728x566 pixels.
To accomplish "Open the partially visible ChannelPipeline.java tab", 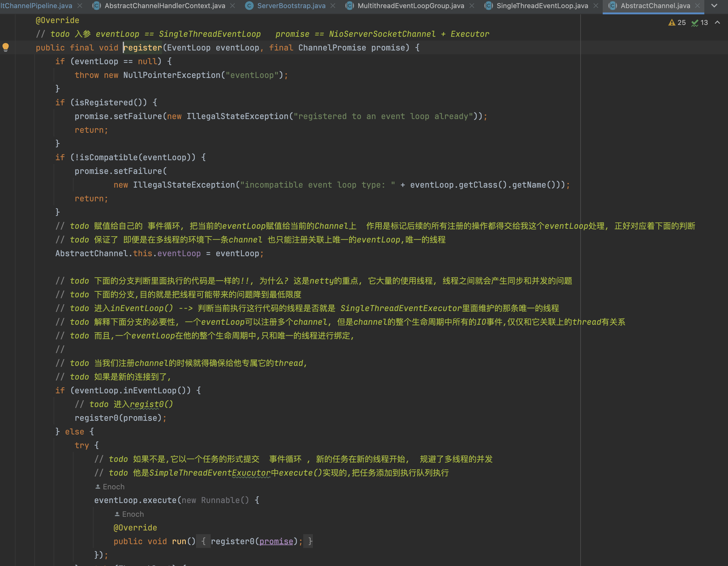I will [36, 6].
